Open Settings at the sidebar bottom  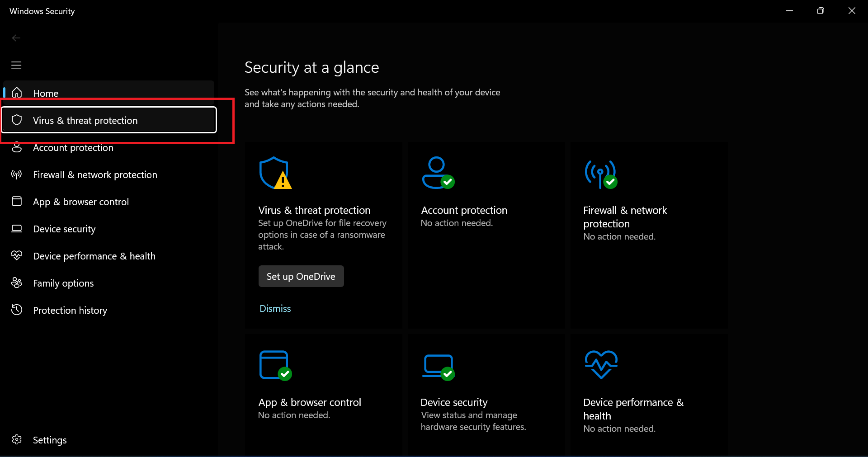108,440
